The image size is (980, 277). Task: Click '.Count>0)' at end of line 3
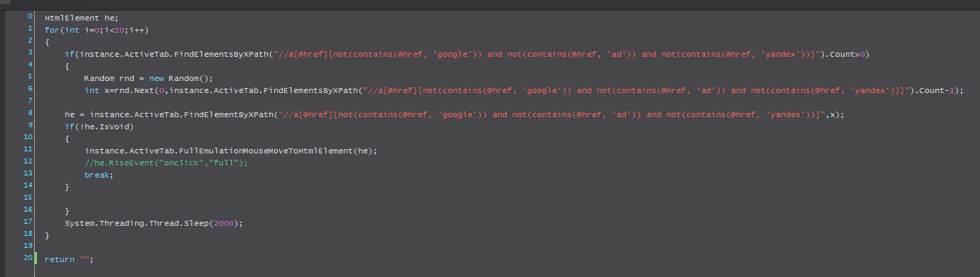pos(849,54)
